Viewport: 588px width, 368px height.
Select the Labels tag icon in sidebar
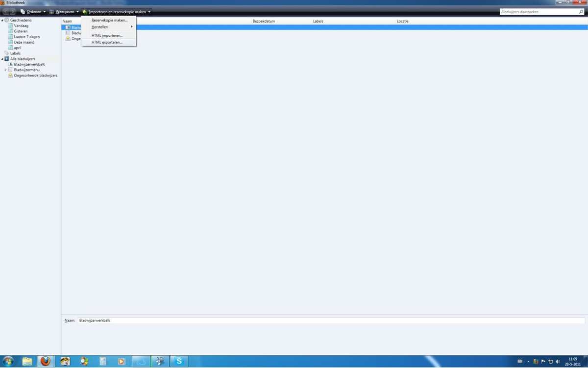pyautogui.click(x=6, y=53)
